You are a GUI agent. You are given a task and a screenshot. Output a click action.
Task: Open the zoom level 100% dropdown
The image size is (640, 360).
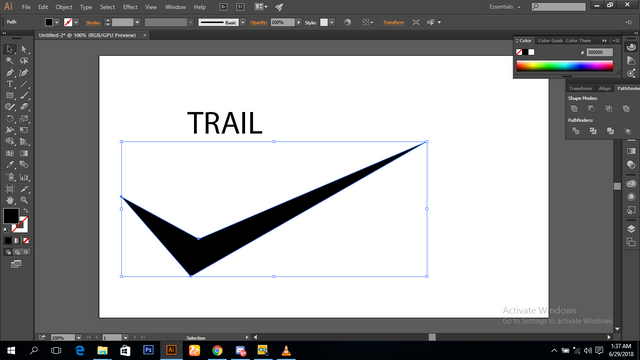coord(78,338)
